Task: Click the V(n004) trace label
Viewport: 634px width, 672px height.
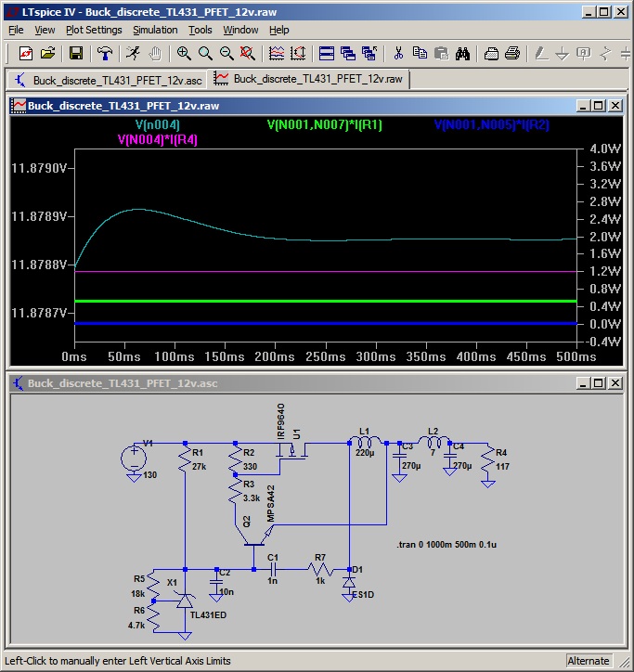Action: coord(158,124)
